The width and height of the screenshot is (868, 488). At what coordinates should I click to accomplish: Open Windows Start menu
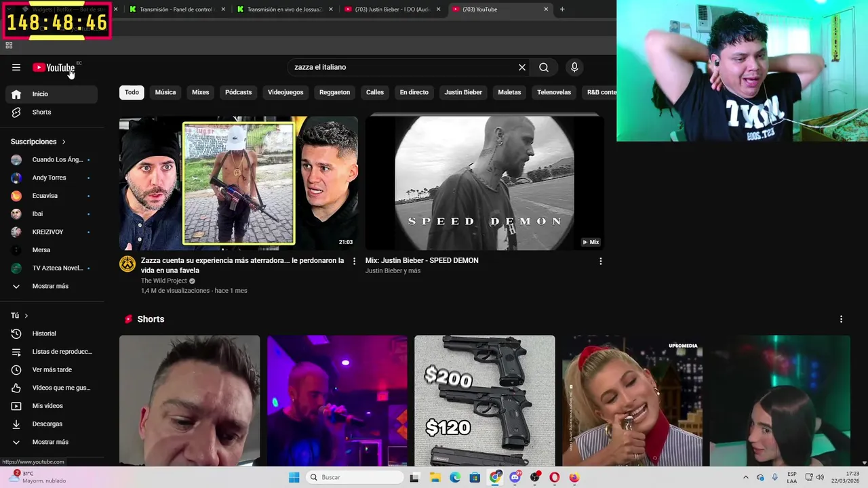tap(294, 477)
